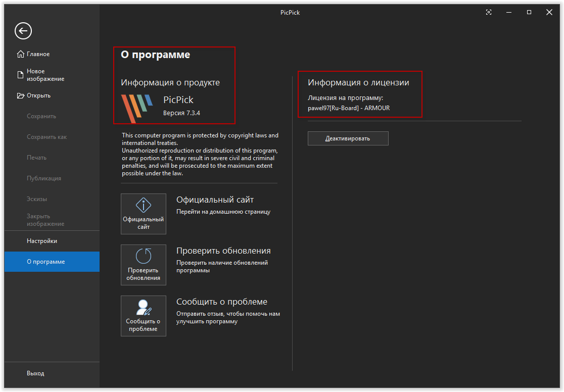Click the Информация о лицензии heading

pyautogui.click(x=359, y=83)
